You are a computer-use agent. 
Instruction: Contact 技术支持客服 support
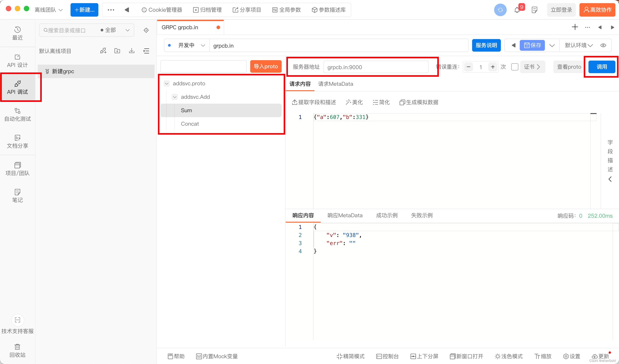(18, 324)
